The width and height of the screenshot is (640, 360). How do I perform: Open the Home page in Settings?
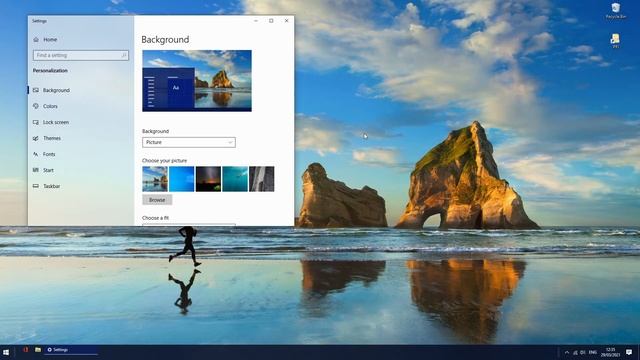(x=45, y=40)
